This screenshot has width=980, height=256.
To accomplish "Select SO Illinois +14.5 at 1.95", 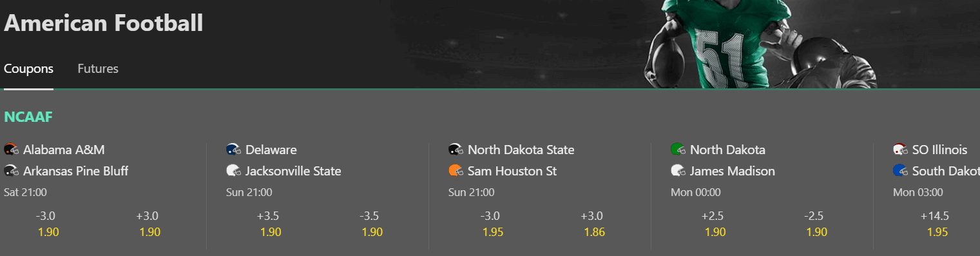I will [937, 224].
